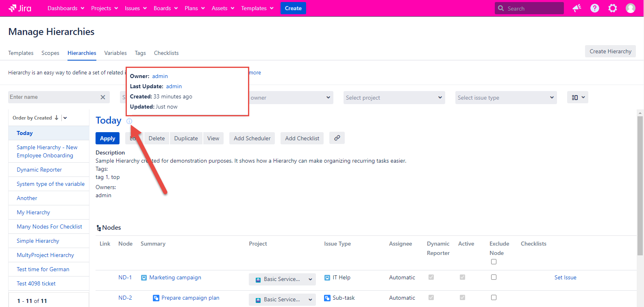Open the user profile avatar
The image size is (644, 307).
pos(630,8)
